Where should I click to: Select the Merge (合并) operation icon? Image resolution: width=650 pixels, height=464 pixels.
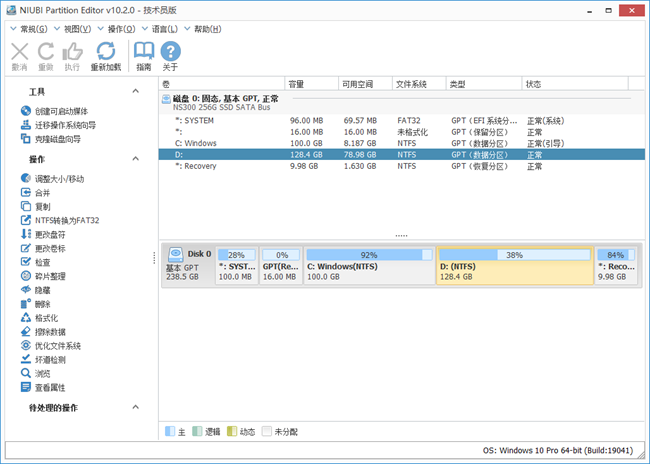(26, 192)
